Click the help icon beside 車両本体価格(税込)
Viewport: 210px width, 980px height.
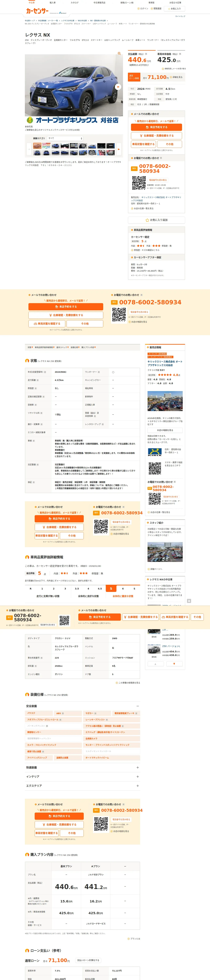(x=180, y=54)
